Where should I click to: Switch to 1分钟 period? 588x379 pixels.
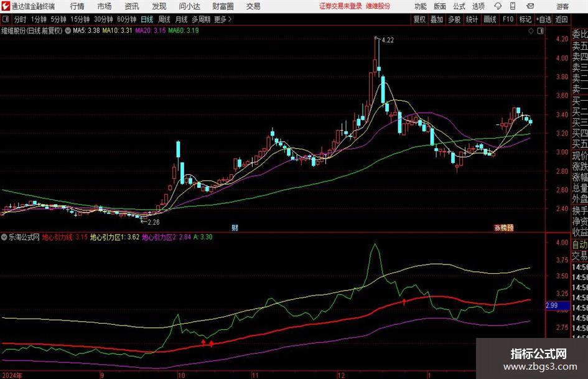pos(38,19)
